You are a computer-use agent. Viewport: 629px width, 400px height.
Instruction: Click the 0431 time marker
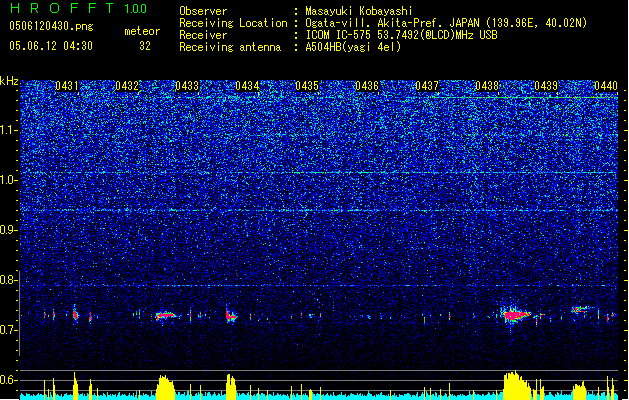pos(67,86)
